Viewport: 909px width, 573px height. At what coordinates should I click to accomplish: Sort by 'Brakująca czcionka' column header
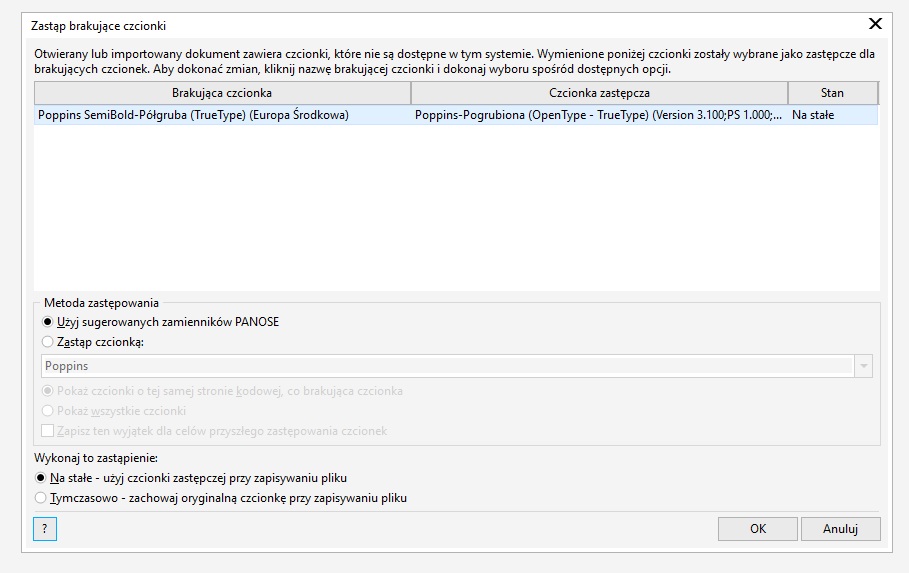(222, 93)
